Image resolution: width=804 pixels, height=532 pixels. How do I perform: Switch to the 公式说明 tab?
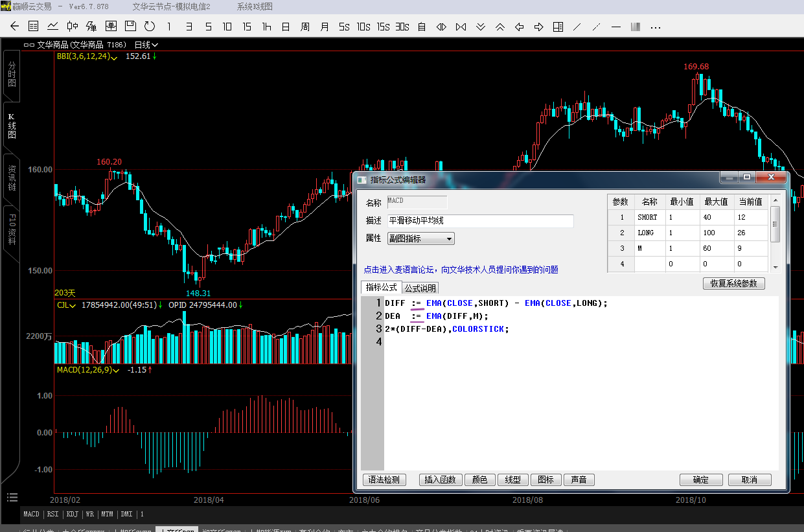(420, 288)
